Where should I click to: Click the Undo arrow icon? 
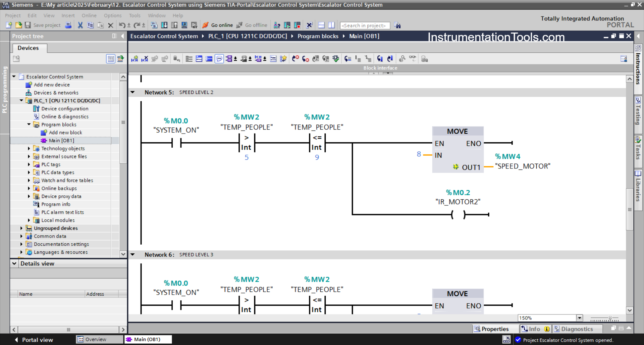pos(122,25)
